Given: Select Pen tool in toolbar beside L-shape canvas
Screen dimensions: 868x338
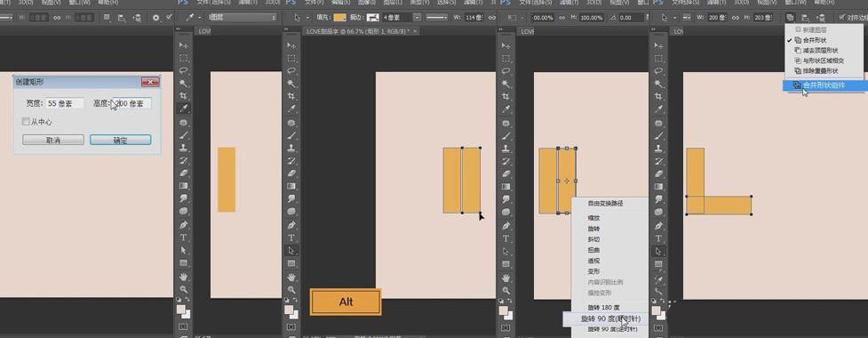Looking at the screenshot, I should click(658, 226).
